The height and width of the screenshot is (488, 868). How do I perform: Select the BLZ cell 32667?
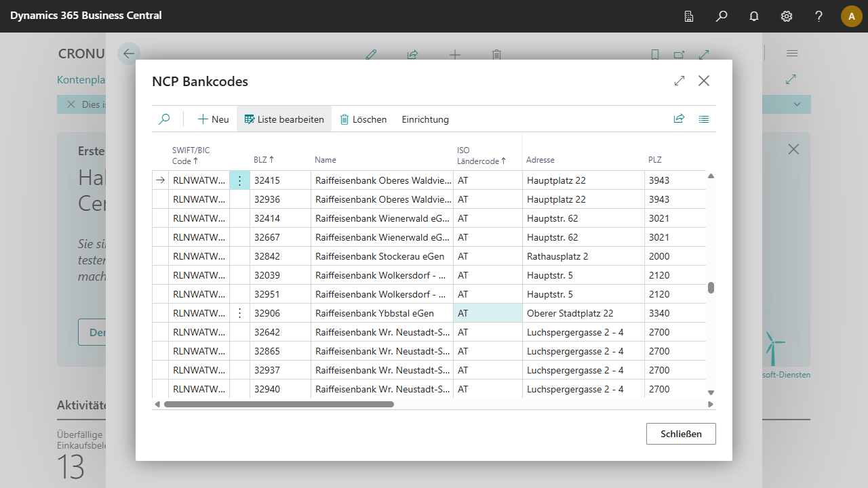281,237
